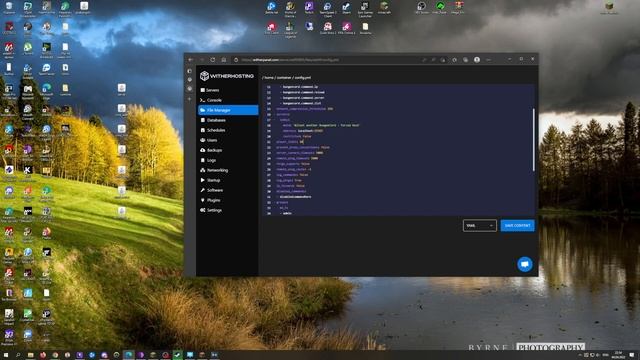The width and height of the screenshot is (640, 360).
Task: Click the WitherHosting logo
Action: 227,76
